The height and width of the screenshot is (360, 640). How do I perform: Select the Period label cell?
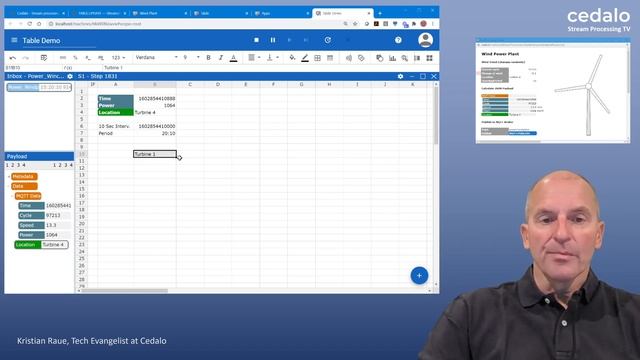[x=116, y=133]
